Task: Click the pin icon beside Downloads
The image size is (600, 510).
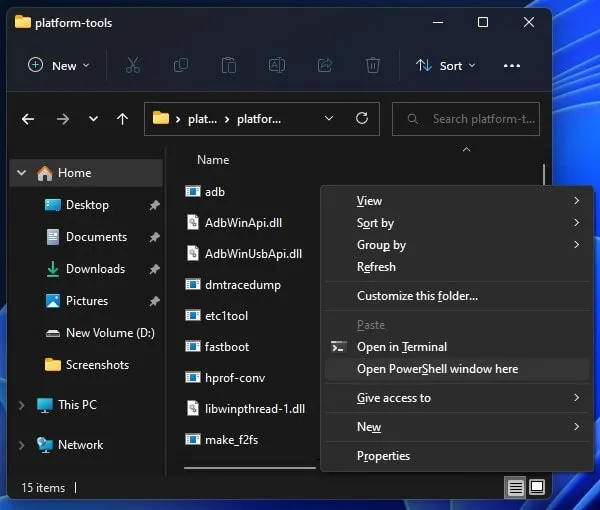Action: [x=155, y=269]
